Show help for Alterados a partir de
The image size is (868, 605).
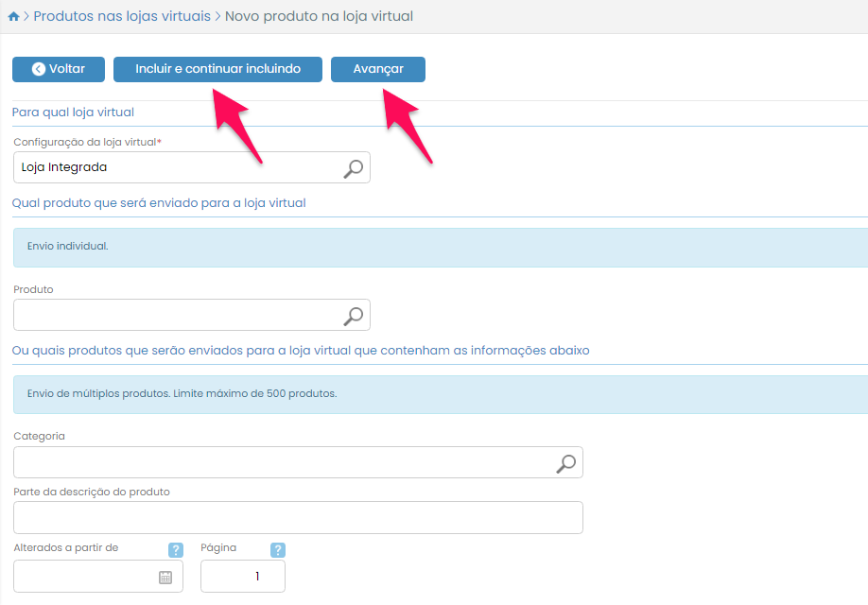tap(175, 550)
